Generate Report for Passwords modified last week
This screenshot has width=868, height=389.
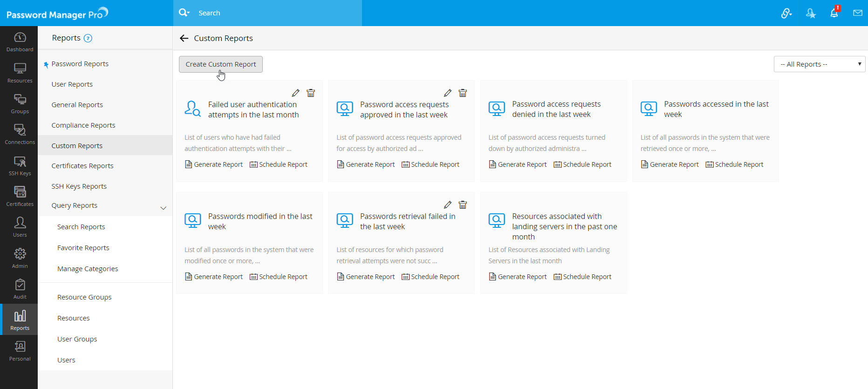214,277
